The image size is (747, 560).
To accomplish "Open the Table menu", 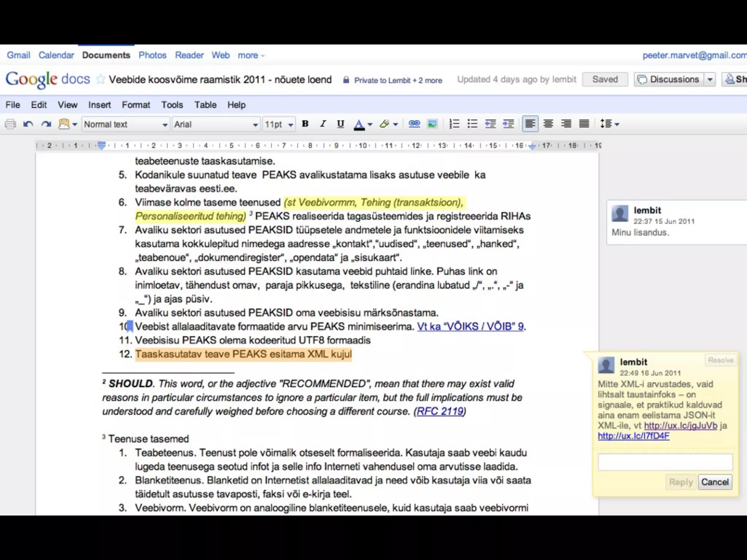I will (x=205, y=105).
